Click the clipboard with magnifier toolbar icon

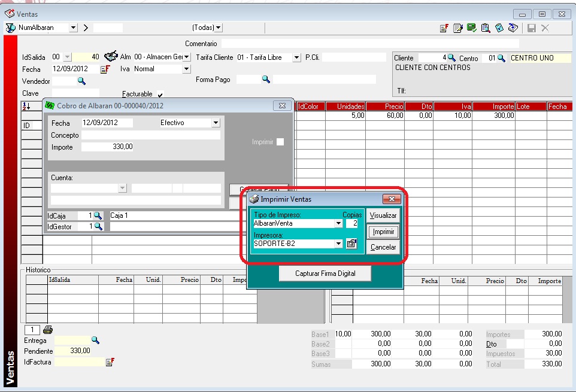[x=485, y=28]
